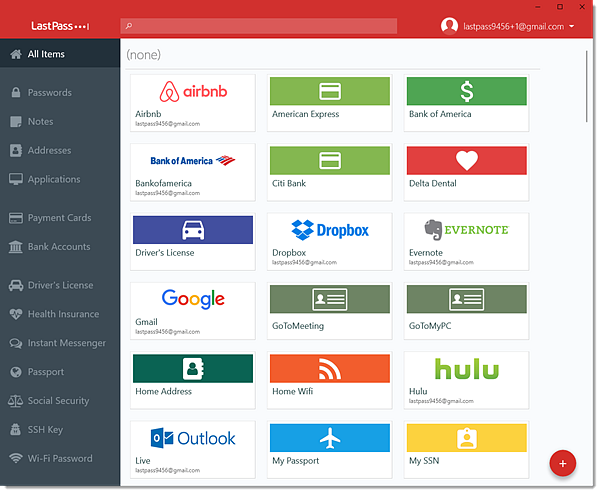Select the Notes icon in sidebar
The width and height of the screenshot is (597, 490).
[x=16, y=121]
